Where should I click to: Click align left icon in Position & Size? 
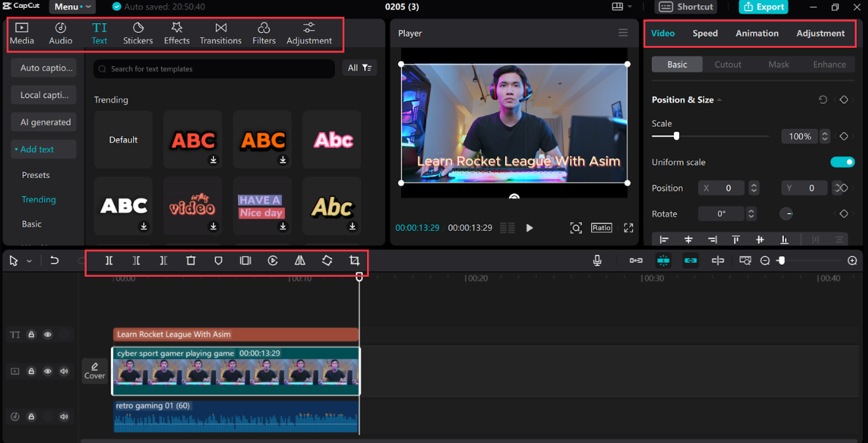click(664, 240)
